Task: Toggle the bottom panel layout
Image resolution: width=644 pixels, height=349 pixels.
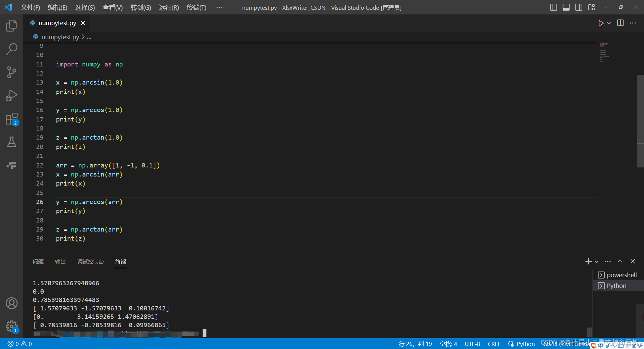Action: [566, 7]
